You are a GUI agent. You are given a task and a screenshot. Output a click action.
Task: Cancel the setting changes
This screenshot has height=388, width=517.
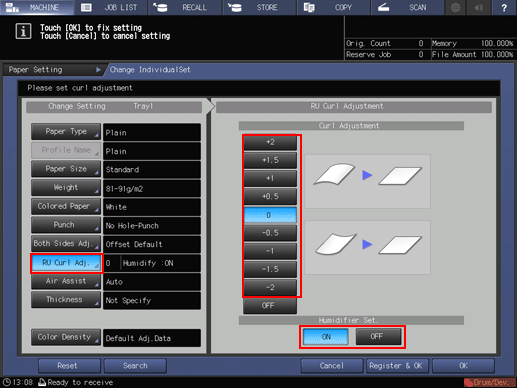[x=332, y=366]
